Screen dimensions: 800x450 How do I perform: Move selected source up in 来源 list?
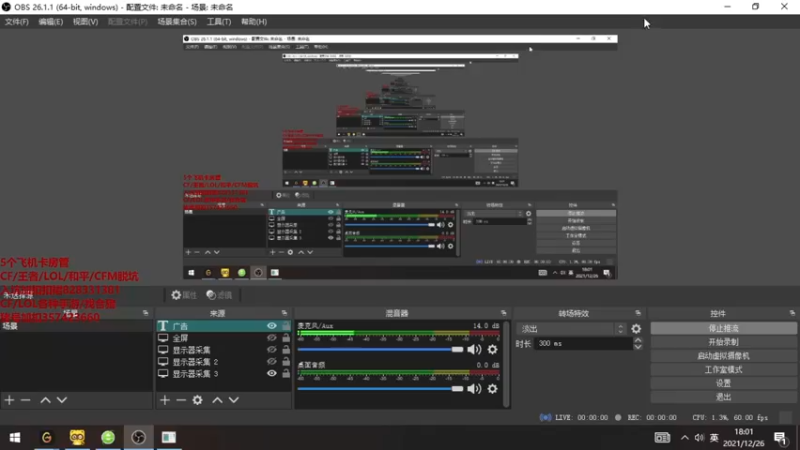(x=217, y=400)
